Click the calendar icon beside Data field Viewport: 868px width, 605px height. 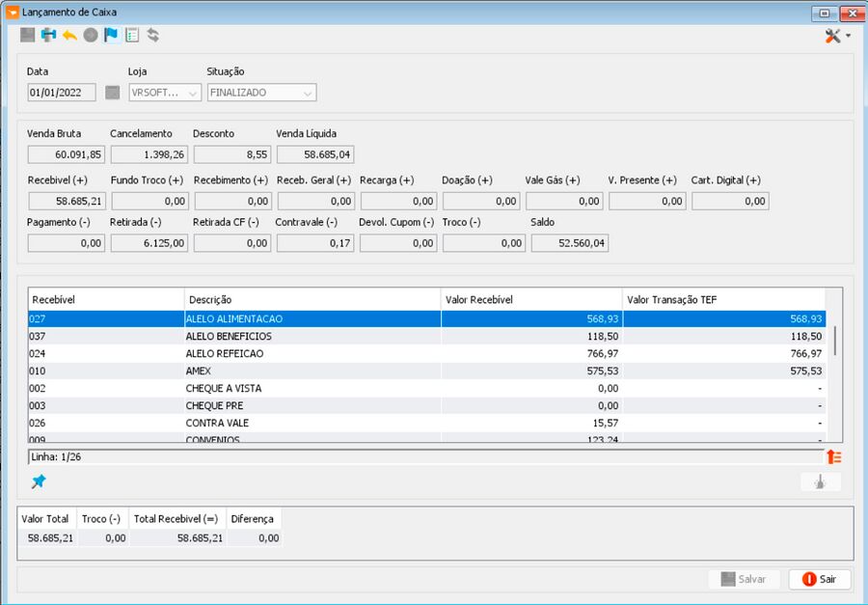point(113,93)
